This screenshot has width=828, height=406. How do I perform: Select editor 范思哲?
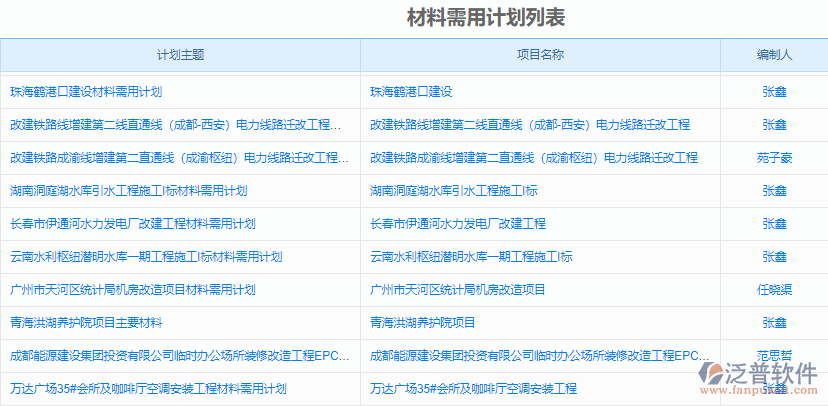774,355
